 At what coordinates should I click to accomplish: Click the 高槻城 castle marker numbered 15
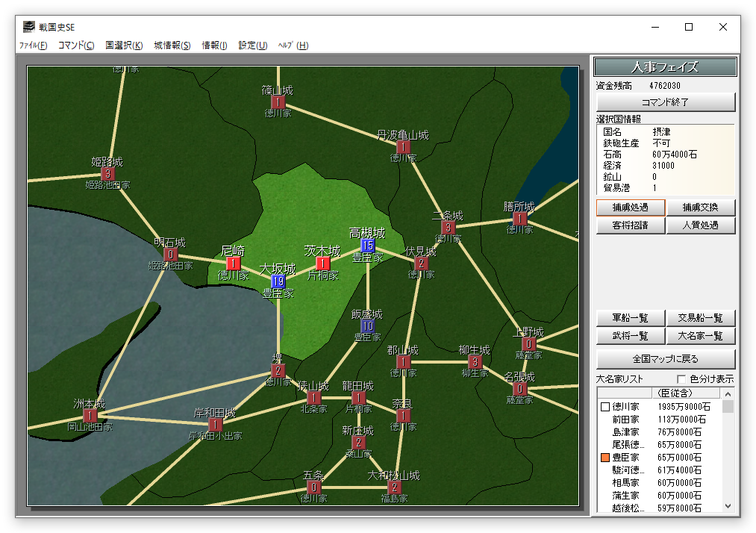(368, 245)
